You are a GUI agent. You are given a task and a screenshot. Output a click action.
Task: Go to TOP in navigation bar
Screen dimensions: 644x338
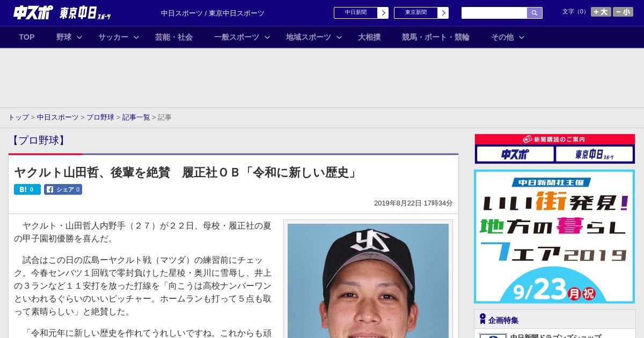(x=27, y=37)
